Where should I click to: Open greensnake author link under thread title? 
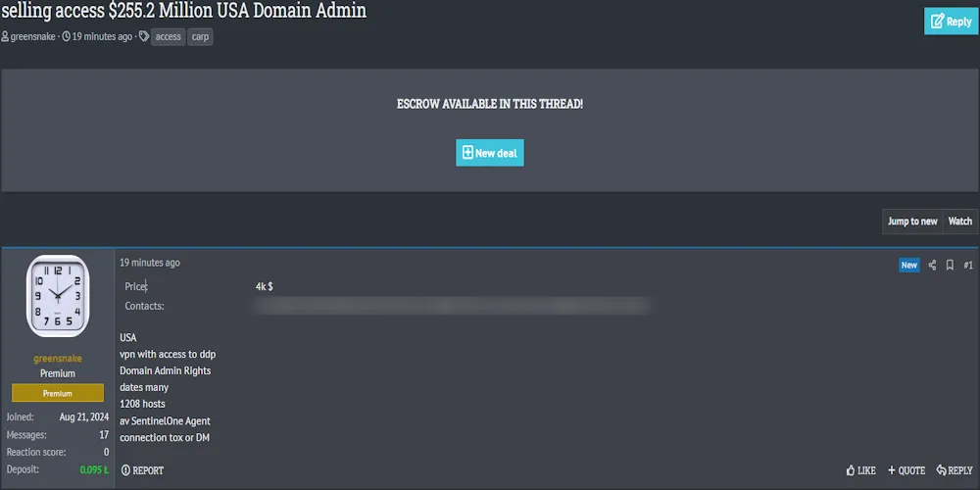click(x=32, y=37)
